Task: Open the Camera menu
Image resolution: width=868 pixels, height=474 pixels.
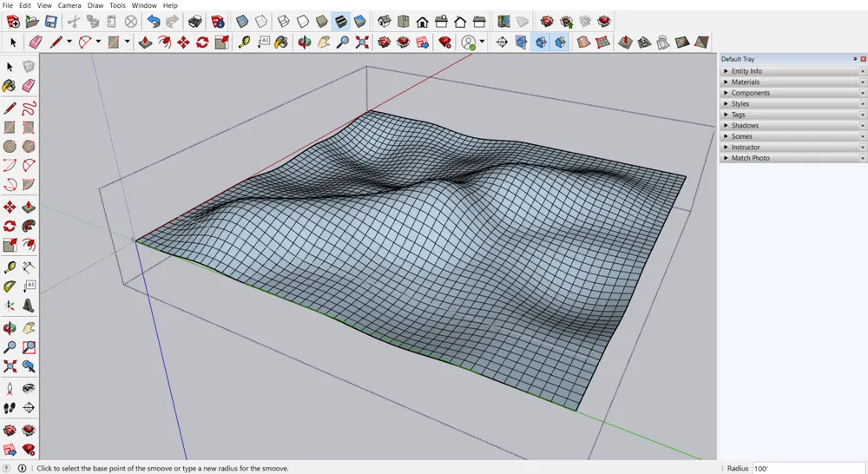Action: point(69,5)
